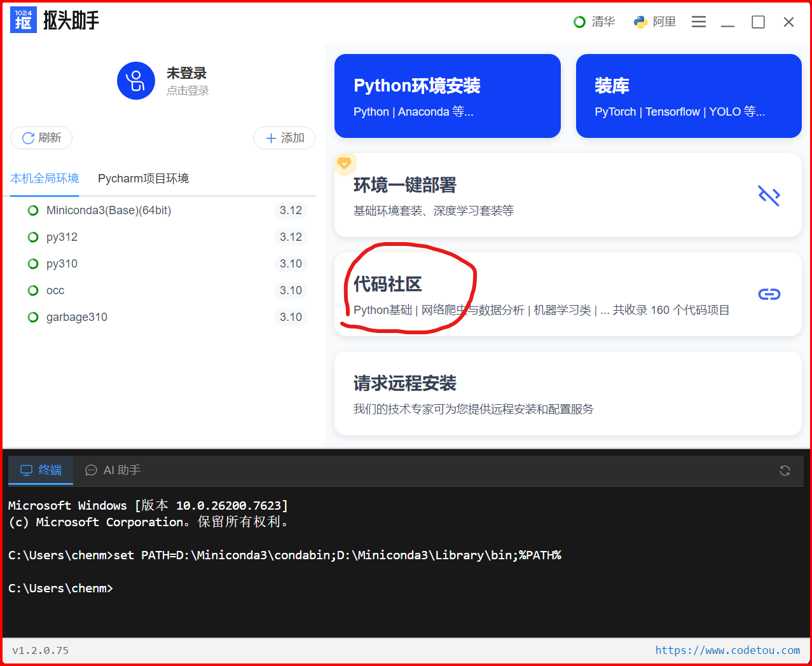Click the set PATH command line in terminal
Image resolution: width=812 pixels, height=666 pixels.
click(285, 555)
